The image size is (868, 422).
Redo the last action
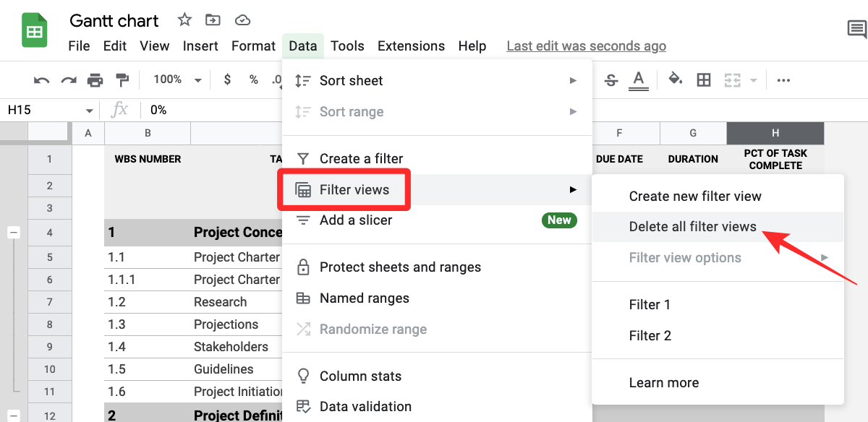69,80
